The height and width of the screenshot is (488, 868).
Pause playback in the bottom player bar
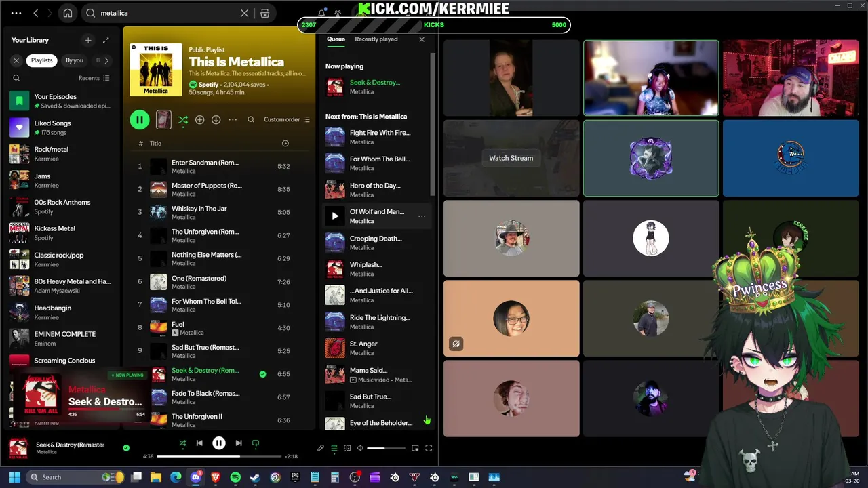point(219,443)
